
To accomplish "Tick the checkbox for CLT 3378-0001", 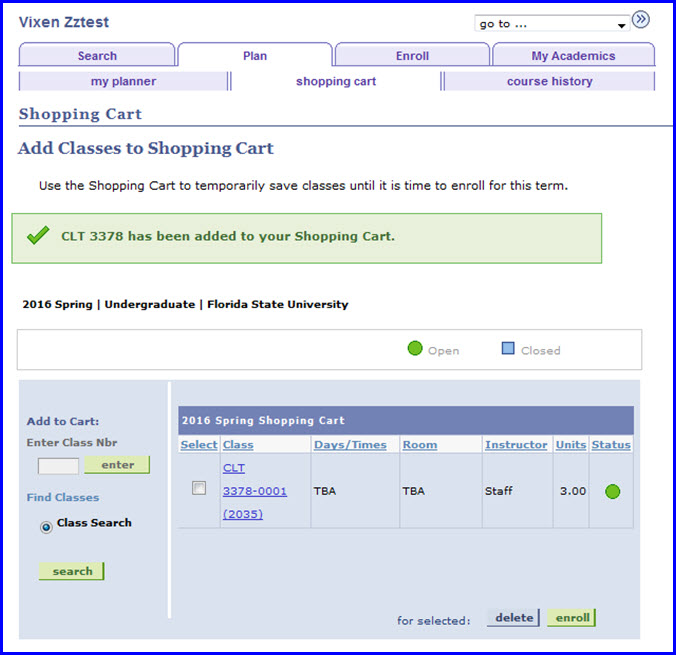I will (199, 488).
